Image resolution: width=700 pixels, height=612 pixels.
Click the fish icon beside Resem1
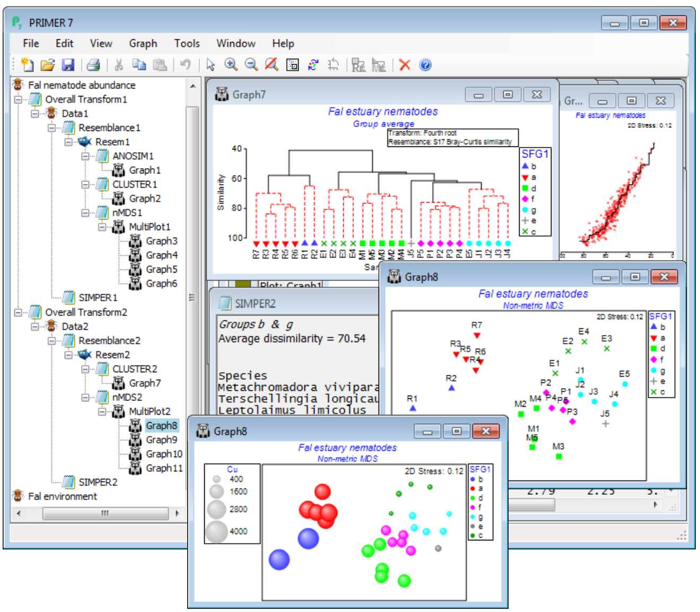[85, 142]
